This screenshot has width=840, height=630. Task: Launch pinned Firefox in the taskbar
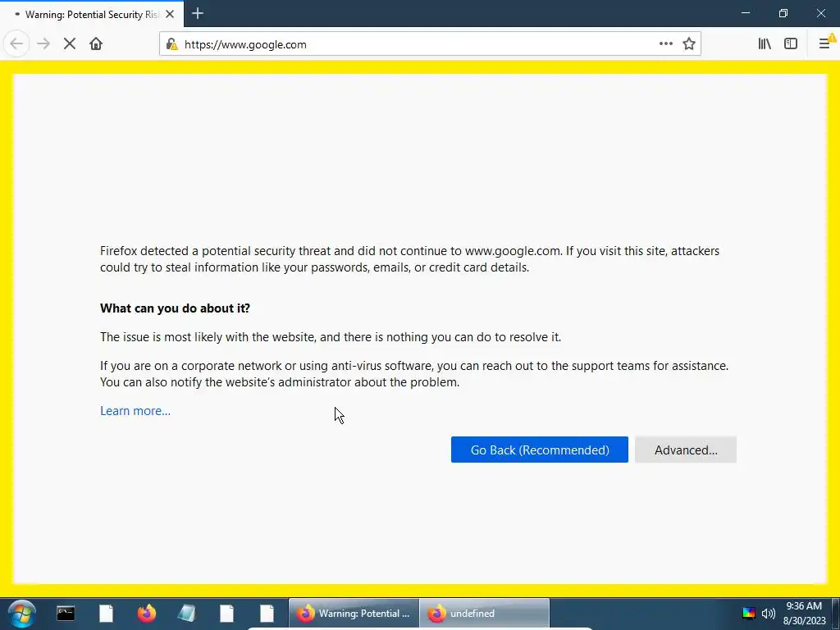click(x=146, y=614)
